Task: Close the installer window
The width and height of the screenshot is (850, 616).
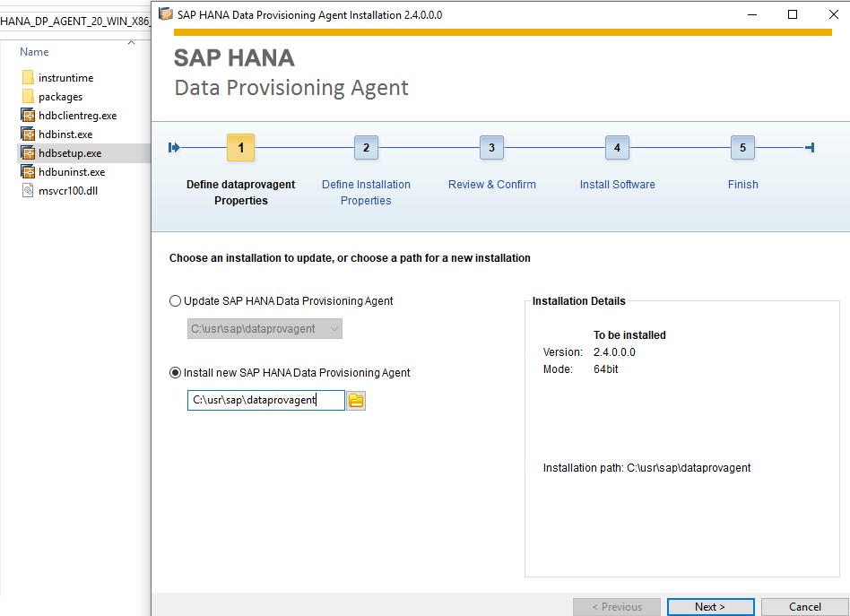Action: coord(834,14)
